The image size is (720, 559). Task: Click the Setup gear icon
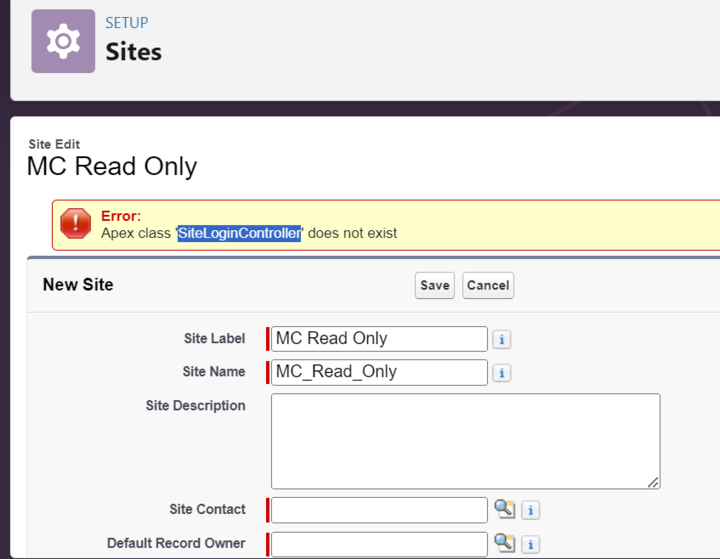coord(63,41)
